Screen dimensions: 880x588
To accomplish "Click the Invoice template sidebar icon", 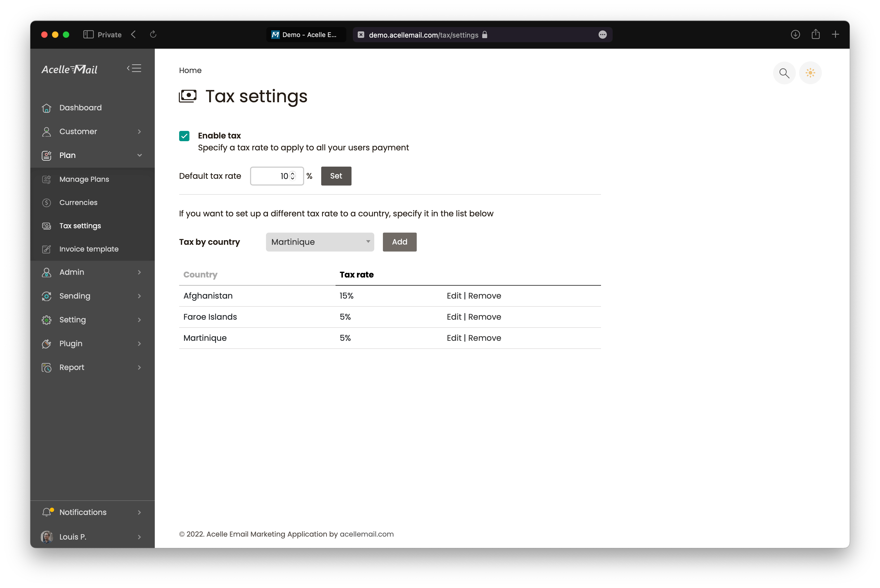I will pyautogui.click(x=47, y=249).
